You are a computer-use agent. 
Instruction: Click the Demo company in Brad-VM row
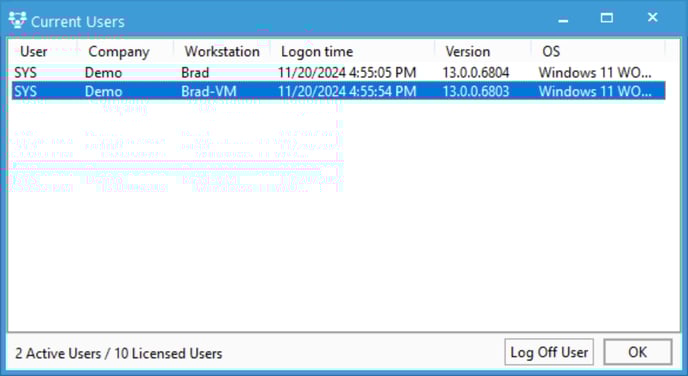[x=103, y=91]
